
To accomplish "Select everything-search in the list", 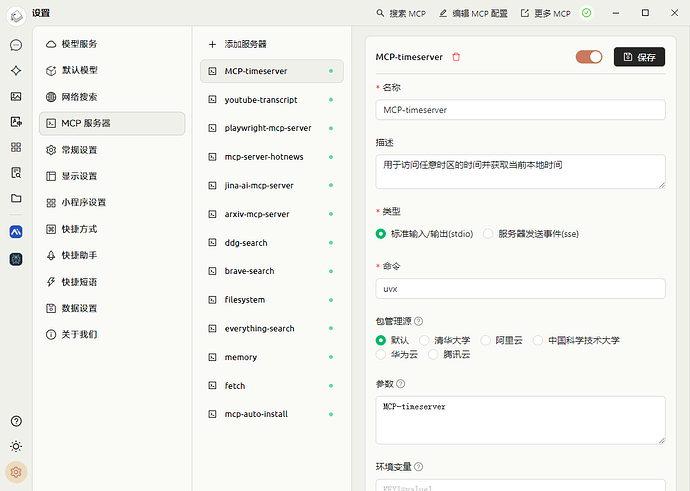I will (x=272, y=328).
